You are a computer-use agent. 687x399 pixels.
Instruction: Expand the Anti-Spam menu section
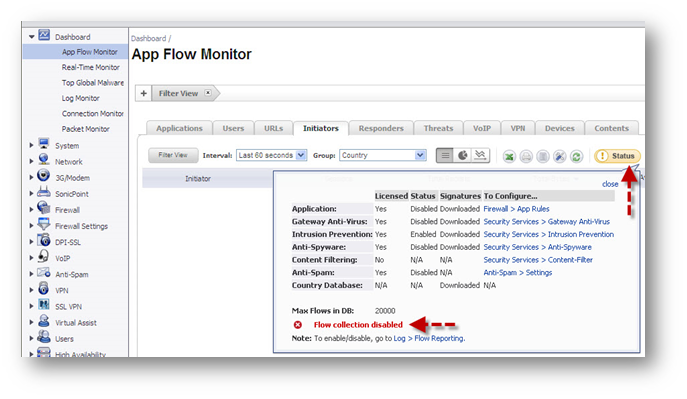coord(31,274)
